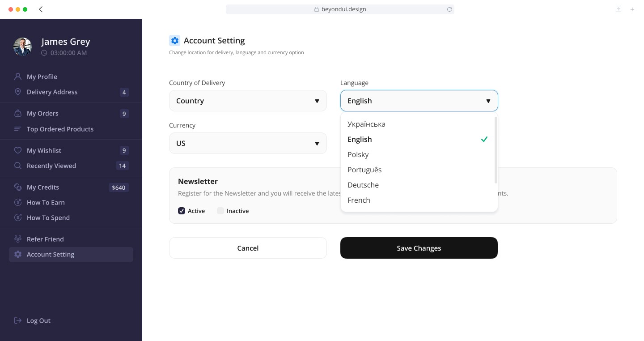Check the Inactive newsletter checkbox
The width and height of the screenshot is (644, 341).
click(220, 211)
